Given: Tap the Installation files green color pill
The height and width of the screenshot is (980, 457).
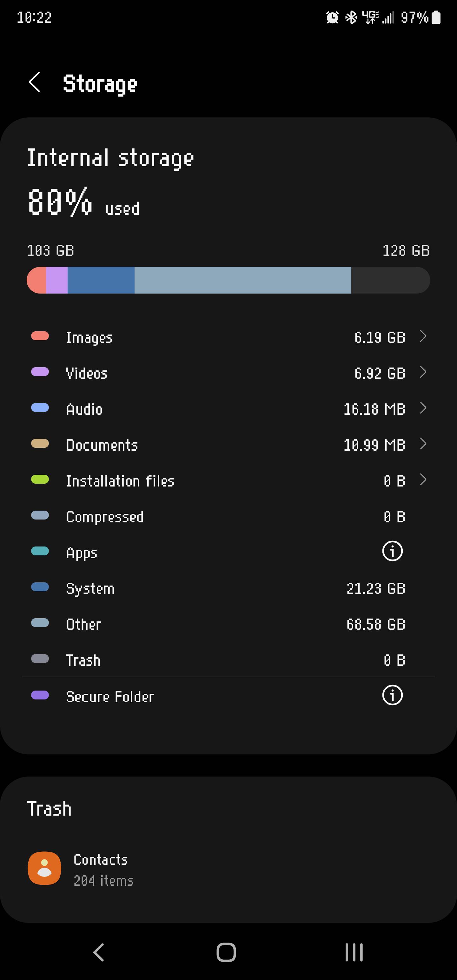Looking at the screenshot, I should click(40, 479).
